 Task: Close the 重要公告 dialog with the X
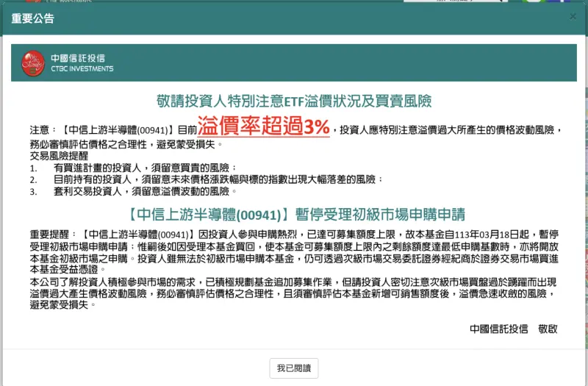[573, 16]
